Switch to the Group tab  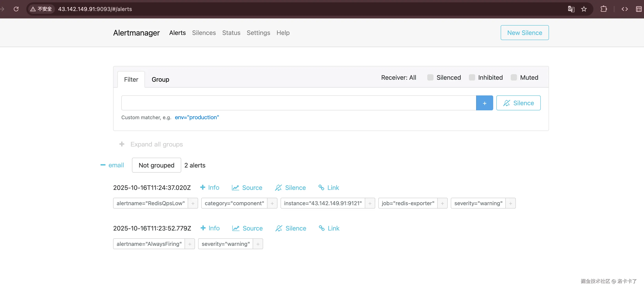[160, 80]
